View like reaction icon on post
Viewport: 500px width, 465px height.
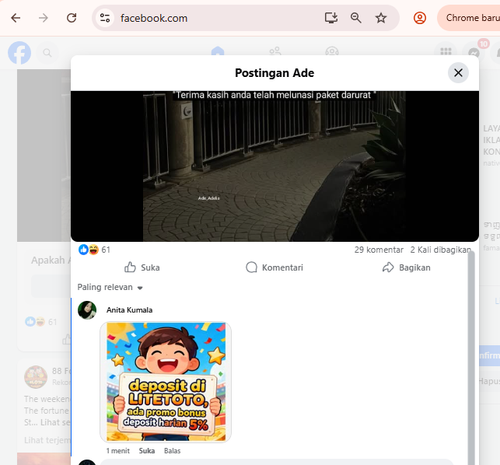pos(83,249)
